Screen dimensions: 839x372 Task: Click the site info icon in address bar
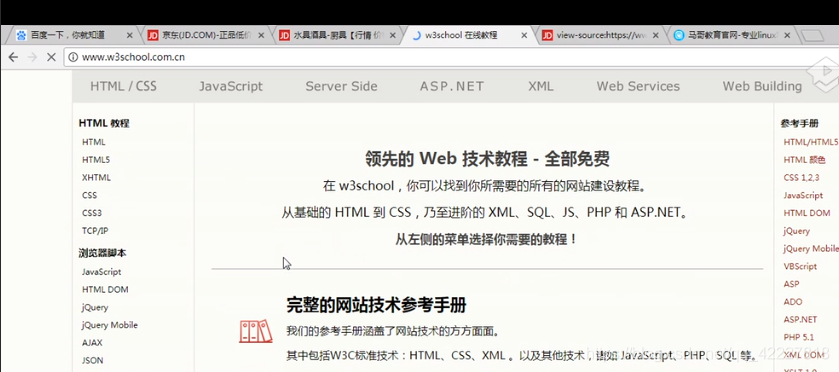[x=73, y=57]
